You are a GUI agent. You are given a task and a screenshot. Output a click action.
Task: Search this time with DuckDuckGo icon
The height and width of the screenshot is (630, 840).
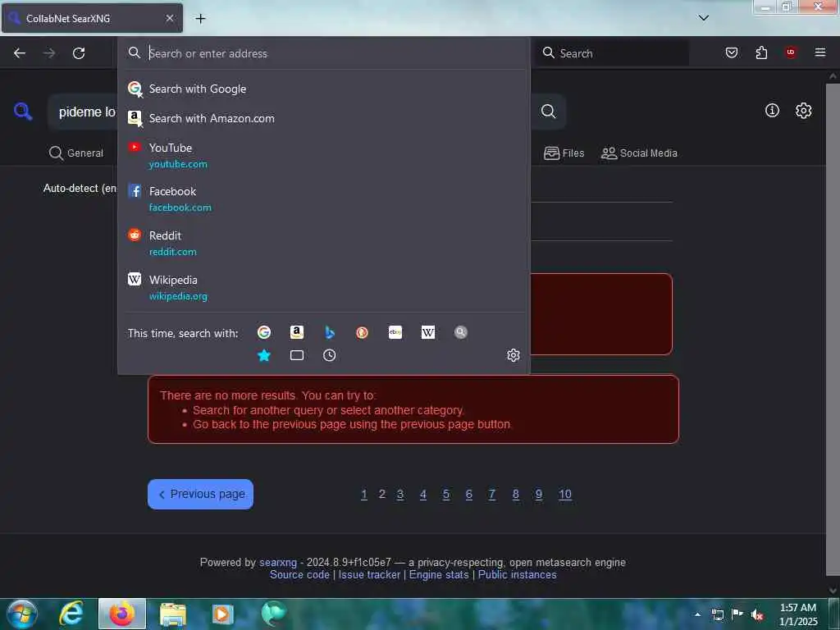(362, 333)
